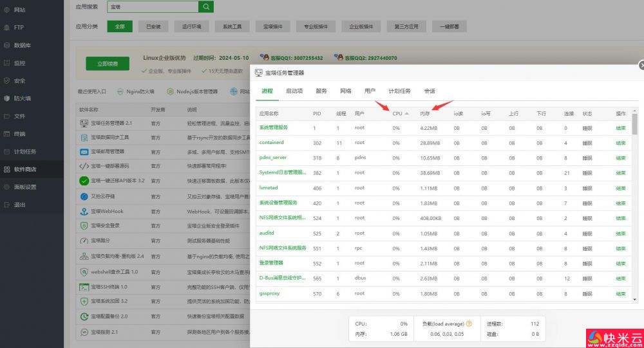Open Nginx防火墙 recent entry shortcut
This screenshot has height=348, width=644.
point(135,91)
